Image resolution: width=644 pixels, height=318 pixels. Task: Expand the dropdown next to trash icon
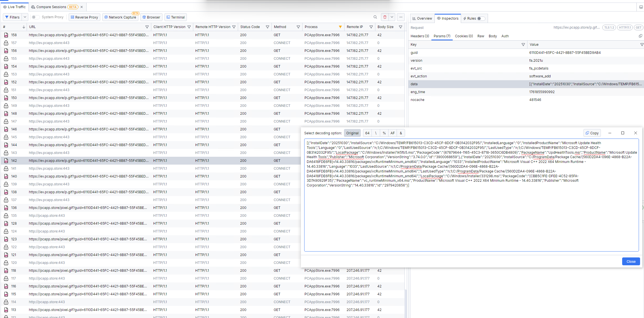(392, 17)
